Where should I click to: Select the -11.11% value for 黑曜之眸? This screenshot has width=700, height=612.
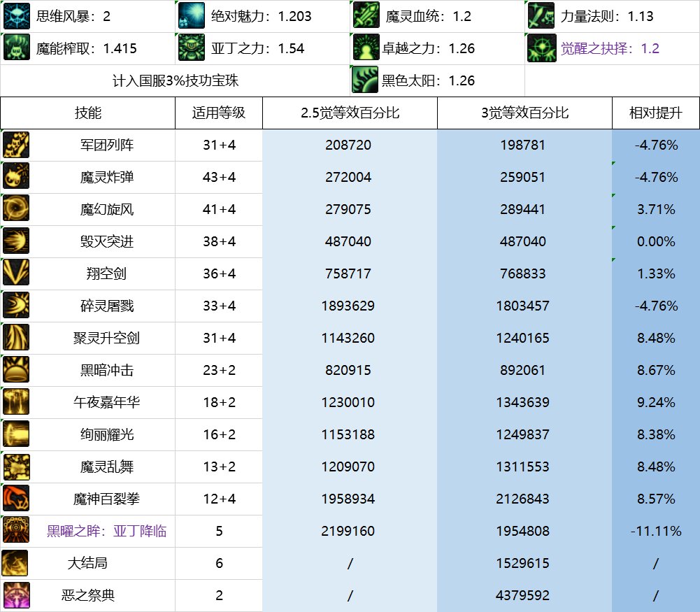pos(656,531)
